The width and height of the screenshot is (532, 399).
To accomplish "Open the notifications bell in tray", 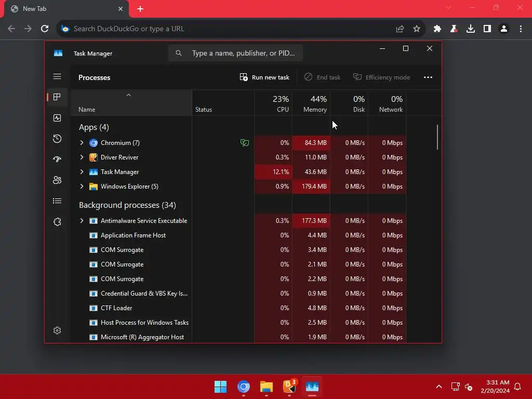I will click(517, 387).
